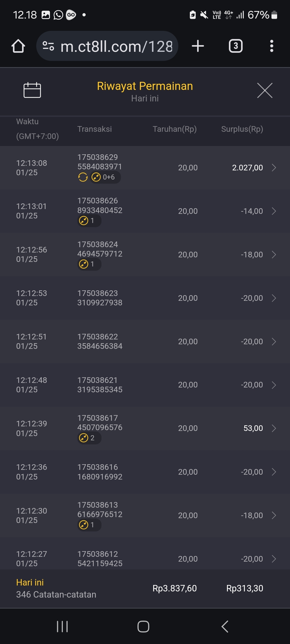Open the tab switcher showing 3 tabs
The height and width of the screenshot is (644, 290).
click(235, 46)
